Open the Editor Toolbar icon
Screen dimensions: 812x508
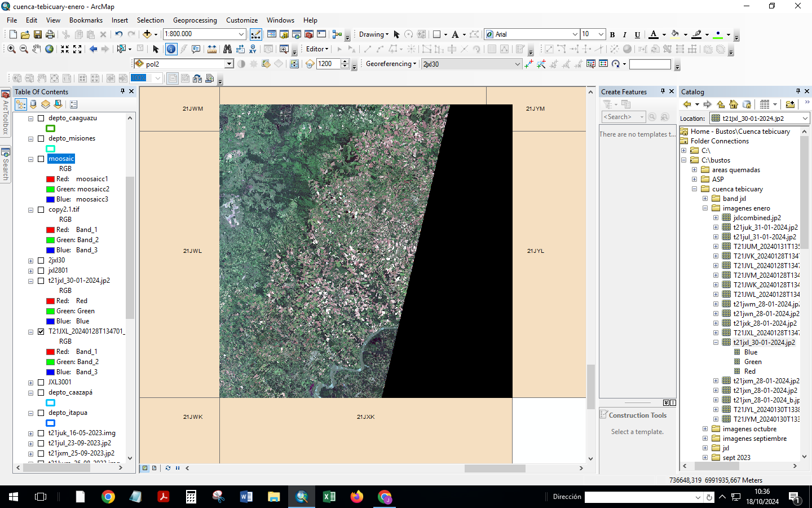[x=255, y=34]
